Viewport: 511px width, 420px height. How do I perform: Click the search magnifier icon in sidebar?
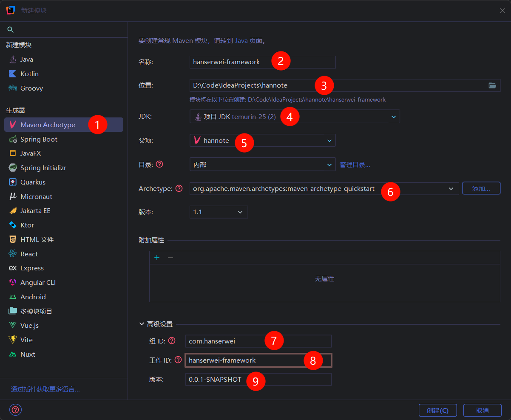coord(11,30)
